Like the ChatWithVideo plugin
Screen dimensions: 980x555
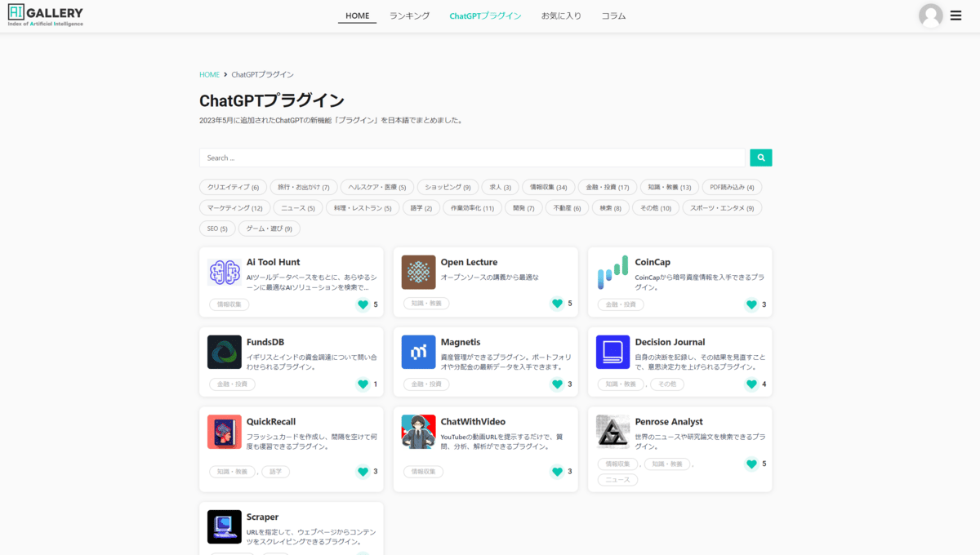pyautogui.click(x=558, y=472)
